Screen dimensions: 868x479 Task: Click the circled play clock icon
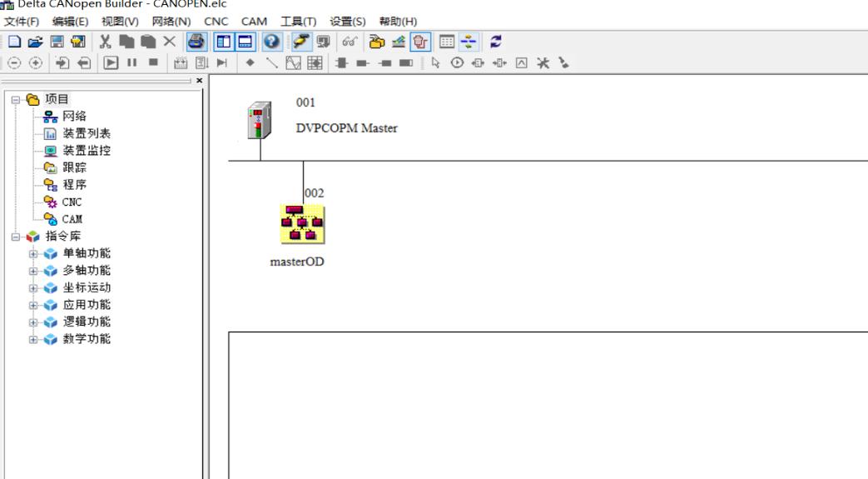[x=457, y=62]
